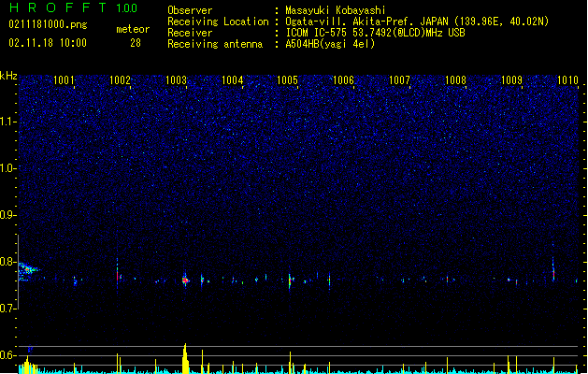Click the Receiver label
Viewport: 588px width, 374px height.
click(190, 33)
